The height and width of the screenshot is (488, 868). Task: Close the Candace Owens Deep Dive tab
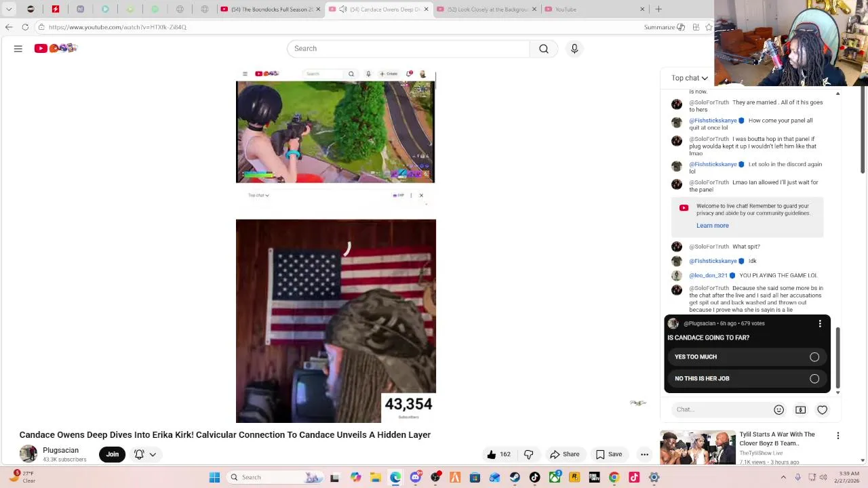click(427, 9)
